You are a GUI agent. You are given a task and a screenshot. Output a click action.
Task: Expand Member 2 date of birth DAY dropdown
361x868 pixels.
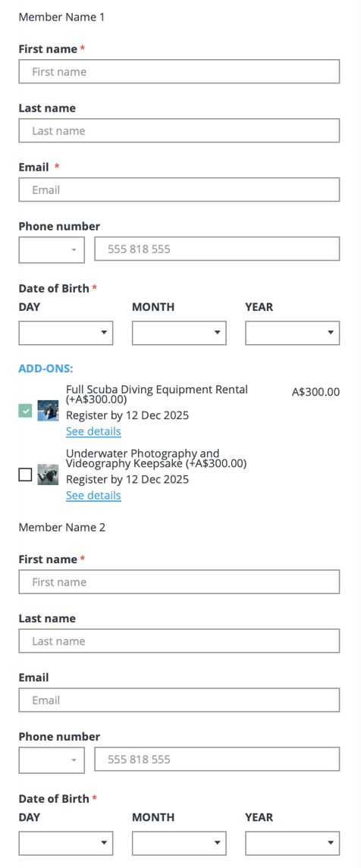click(66, 843)
